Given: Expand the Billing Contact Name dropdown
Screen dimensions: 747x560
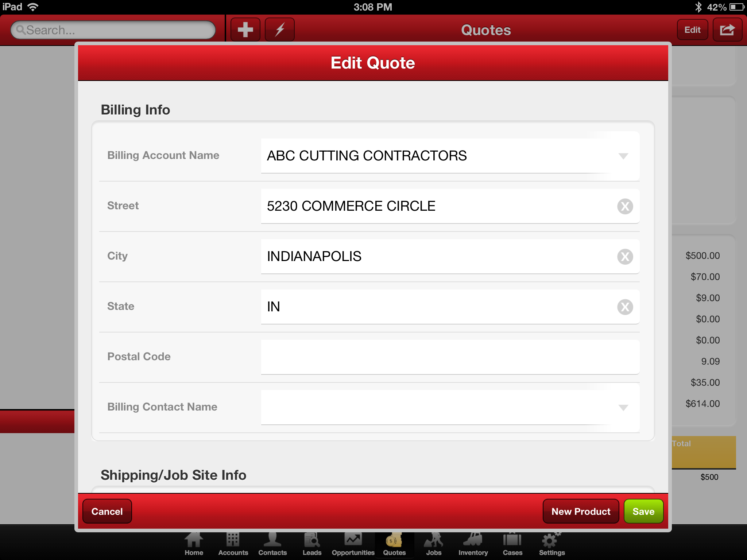Looking at the screenshot, I should 623,408.
